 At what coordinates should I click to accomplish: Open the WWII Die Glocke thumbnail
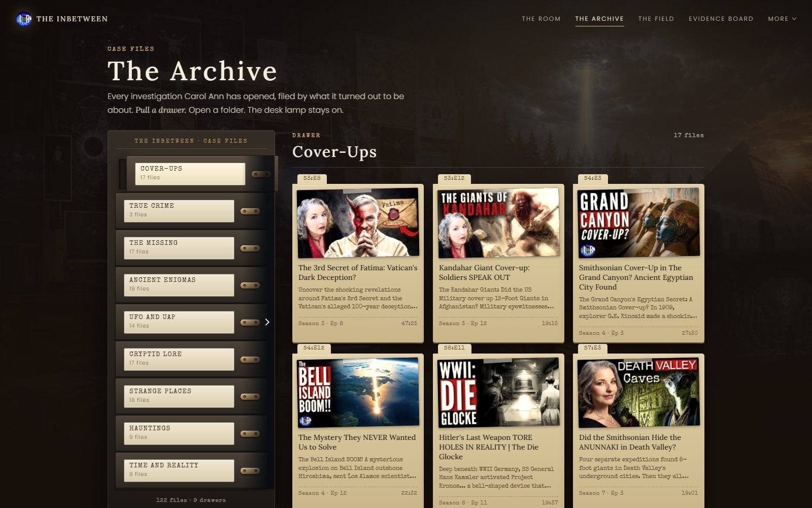point(498,392)
